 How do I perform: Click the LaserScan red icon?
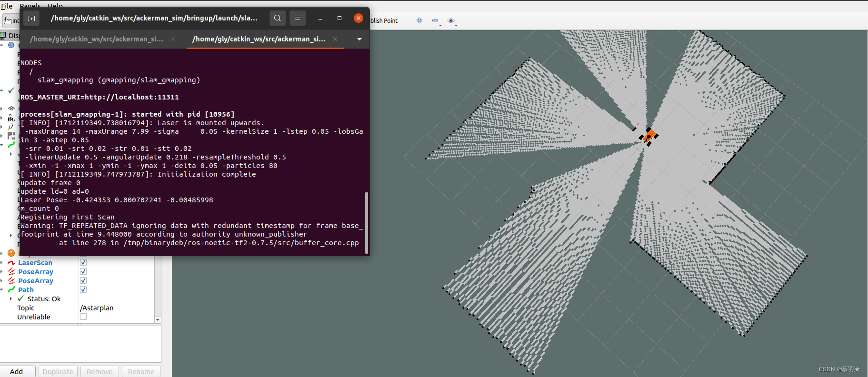[x=11, y=262]
